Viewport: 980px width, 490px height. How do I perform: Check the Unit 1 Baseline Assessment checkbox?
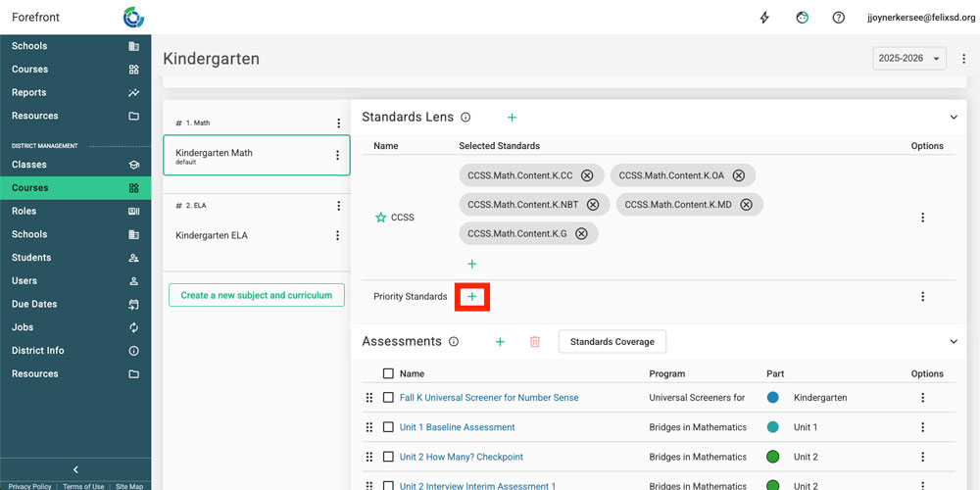coord(389,427)
